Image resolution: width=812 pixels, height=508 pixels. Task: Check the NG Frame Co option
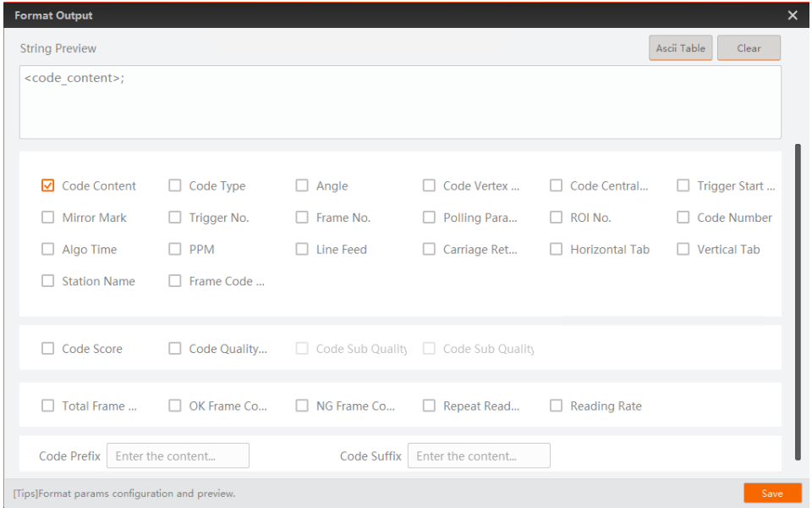click(x=302, y=406)
